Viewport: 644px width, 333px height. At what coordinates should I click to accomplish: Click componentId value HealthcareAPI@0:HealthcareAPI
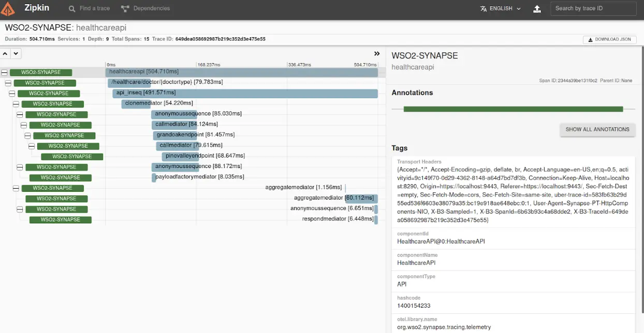pyautogui.click(x=441, y=241)
